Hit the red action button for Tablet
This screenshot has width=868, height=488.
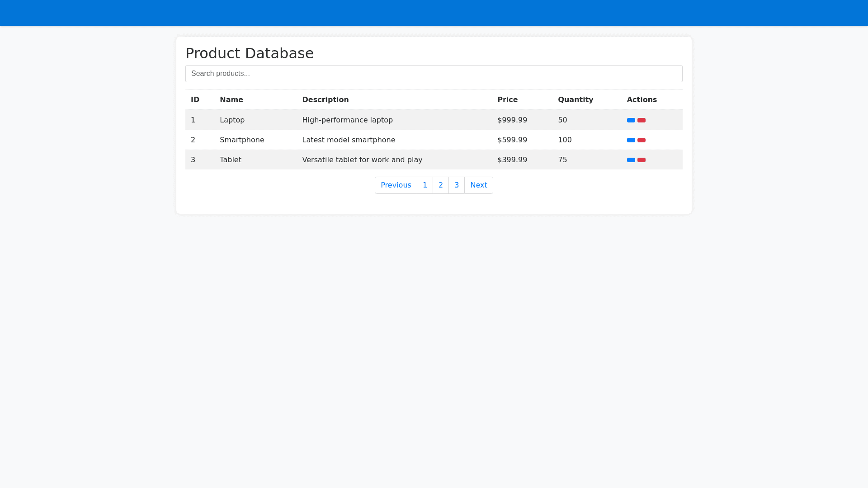click(641, 160)
